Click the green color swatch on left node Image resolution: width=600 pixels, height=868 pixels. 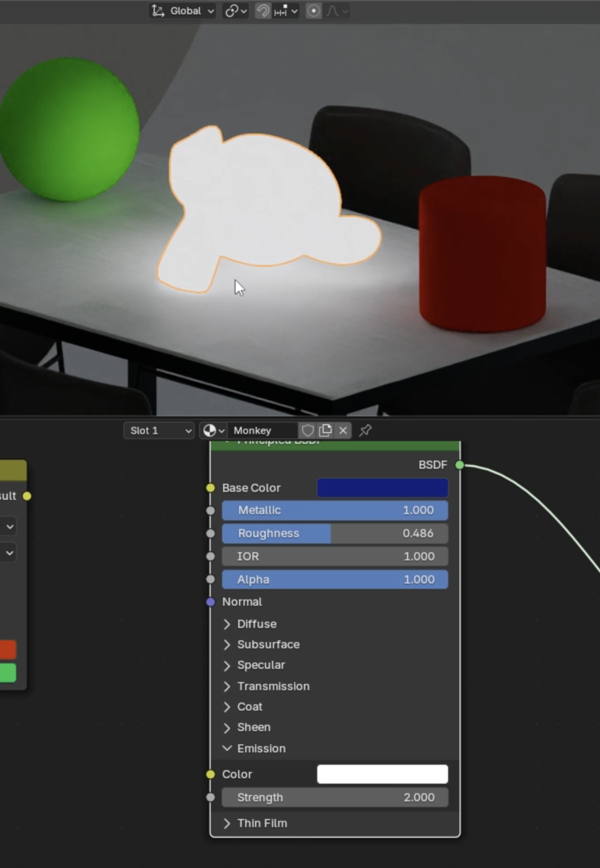tap(8, 673)
